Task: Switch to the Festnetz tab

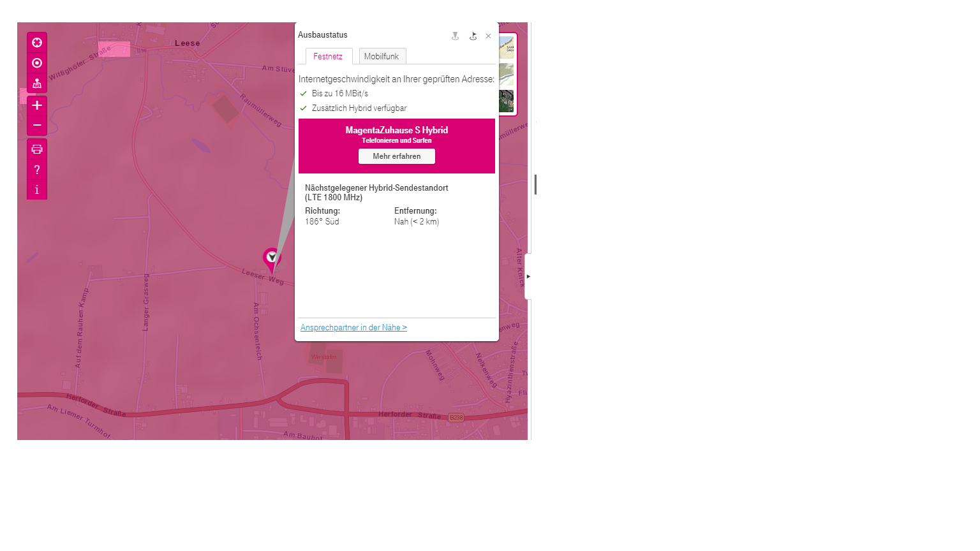Action: (329, 56)
